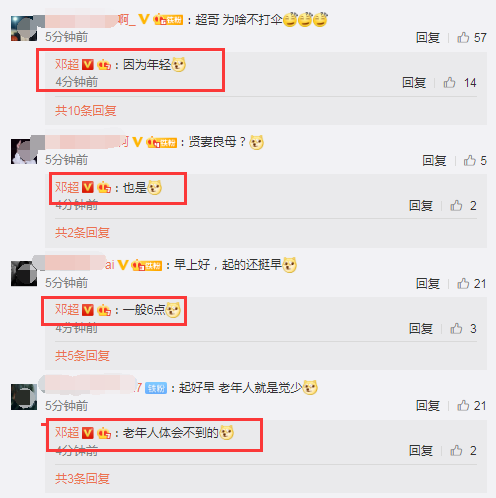
Task: Reply to the 早上好 comment
Action: pyautogui.click(x=428, y=283)
